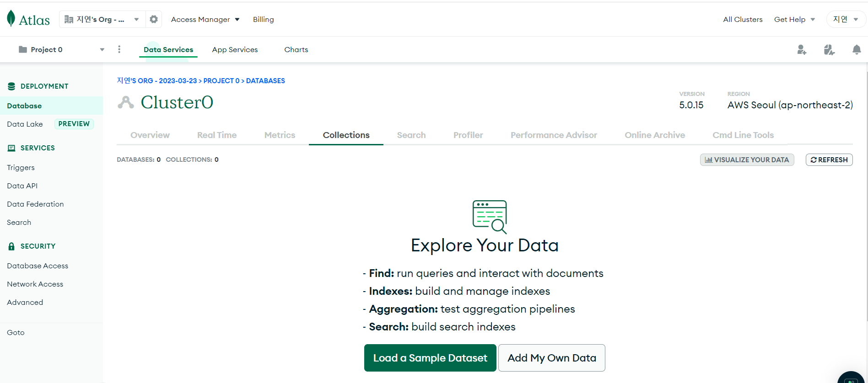Open the Cmd Line Tools tab
This screenshot has width=868, height=383.
[743, 135]
